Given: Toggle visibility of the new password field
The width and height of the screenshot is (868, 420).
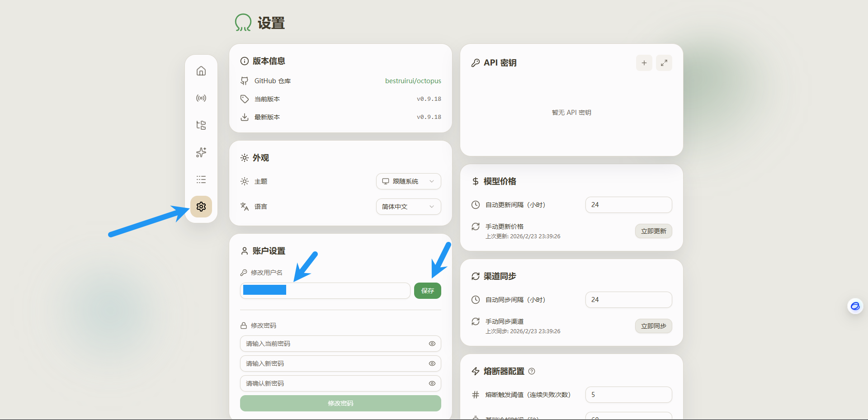Looking at the screenshot, I should tap(432, 363).
